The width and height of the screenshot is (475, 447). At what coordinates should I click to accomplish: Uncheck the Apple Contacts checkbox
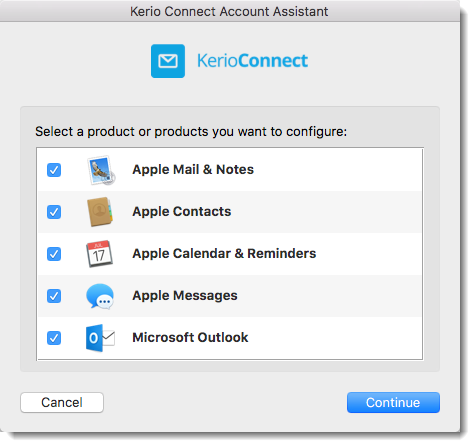[x=54, y=212]
